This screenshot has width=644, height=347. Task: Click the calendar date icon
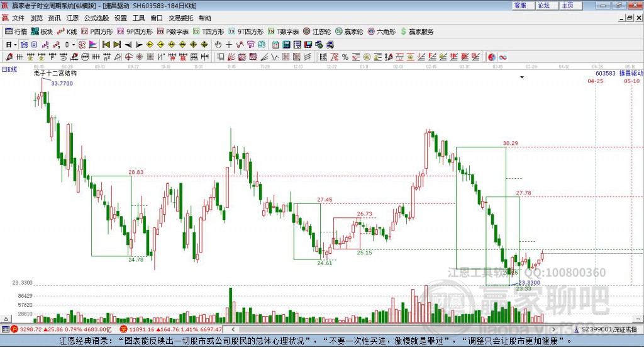pos(275,45)
